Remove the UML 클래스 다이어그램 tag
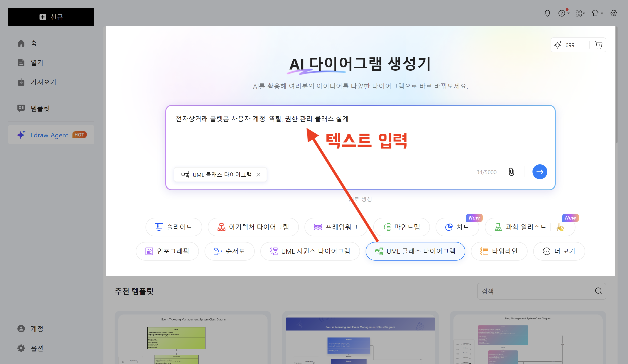Screen dimensions: 628x364 258,175
